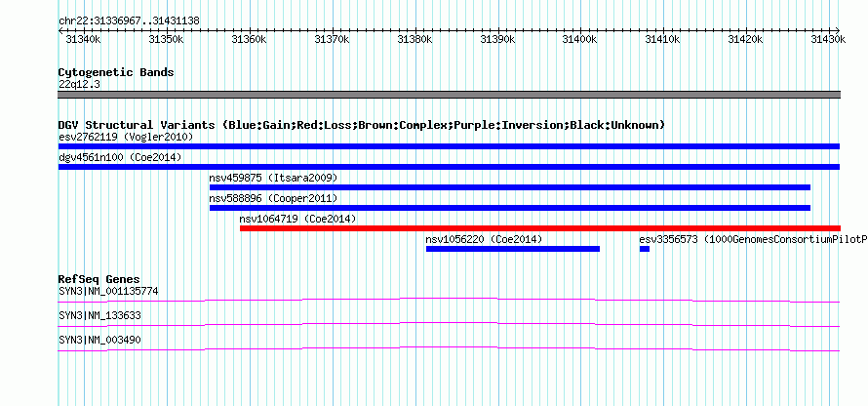Select the magenta transcript line under SYN3|NM_003490
This screenshot has width=868, height=406.
point(449,349)
